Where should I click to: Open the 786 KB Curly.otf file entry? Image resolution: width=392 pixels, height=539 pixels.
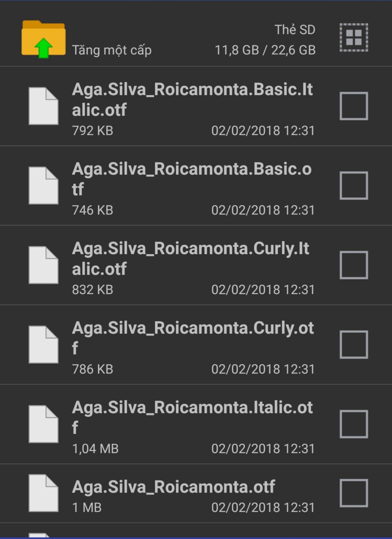click(196, 344)
